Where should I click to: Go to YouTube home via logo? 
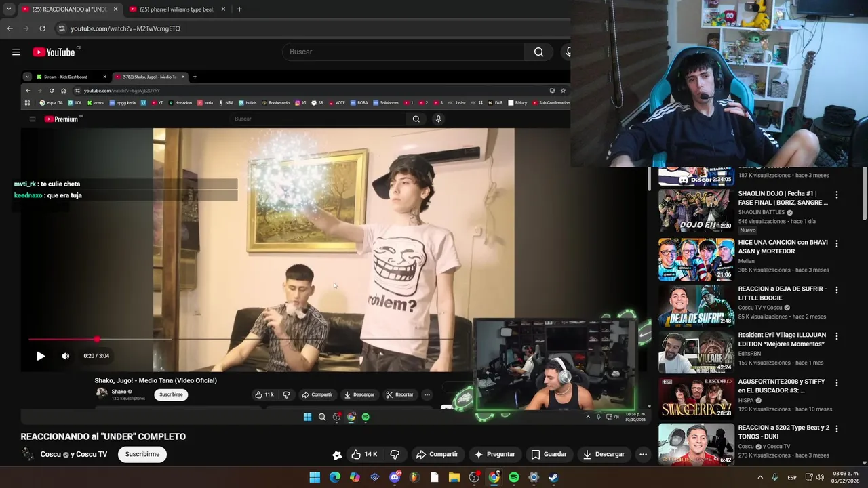tap(54, 52)
